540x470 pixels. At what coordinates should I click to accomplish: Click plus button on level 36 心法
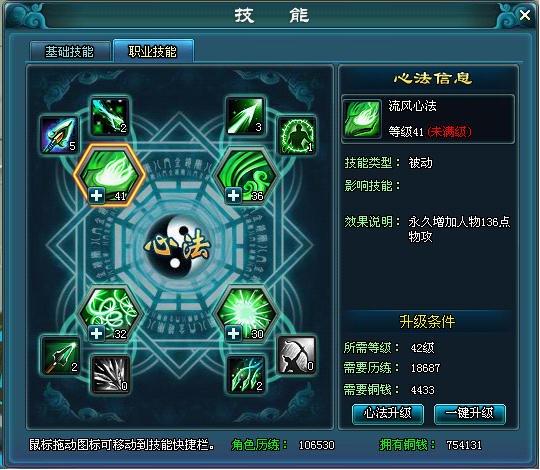[233, 196]
